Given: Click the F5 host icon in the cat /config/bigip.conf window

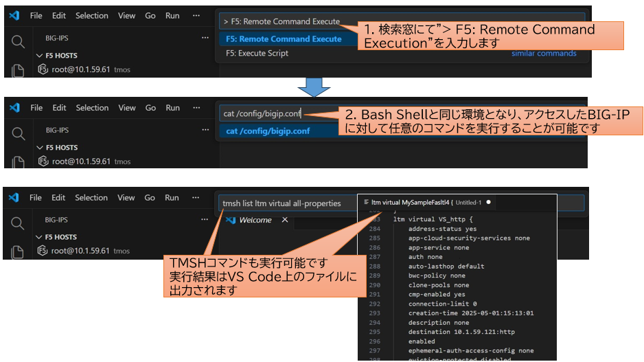Looking at the screenshot, I should (43, 161).
